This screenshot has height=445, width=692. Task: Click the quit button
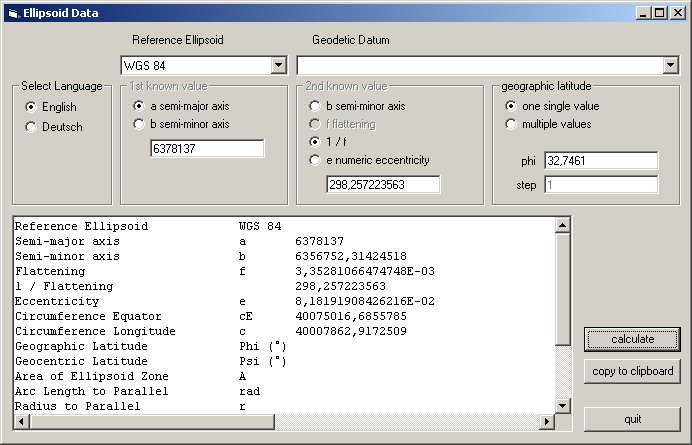click(632, 419)
